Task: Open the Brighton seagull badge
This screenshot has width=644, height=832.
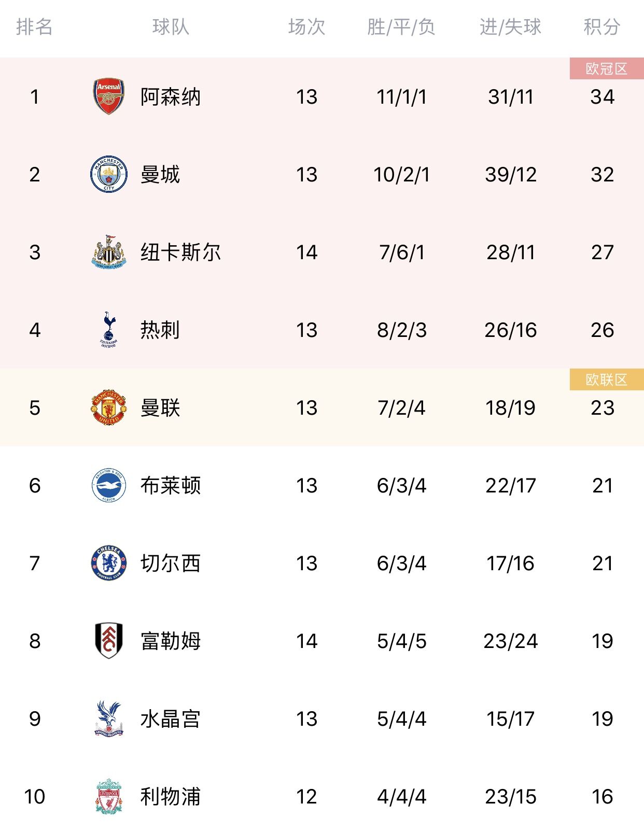Action: pyautogui.click(x=109, y=485)
